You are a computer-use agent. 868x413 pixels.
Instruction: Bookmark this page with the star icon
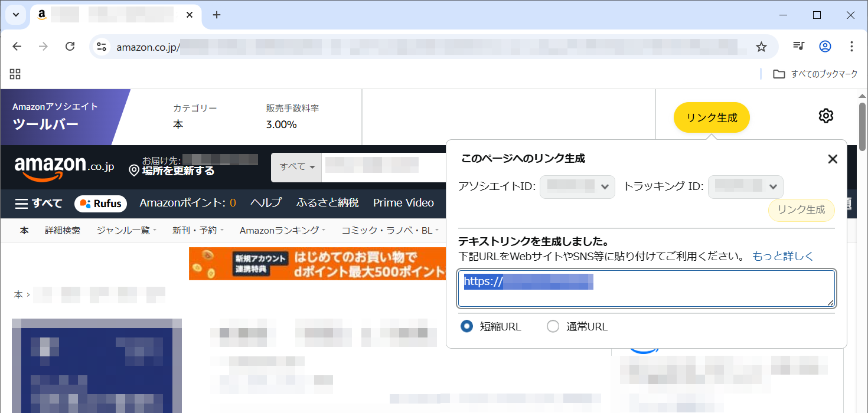[761, 47]
